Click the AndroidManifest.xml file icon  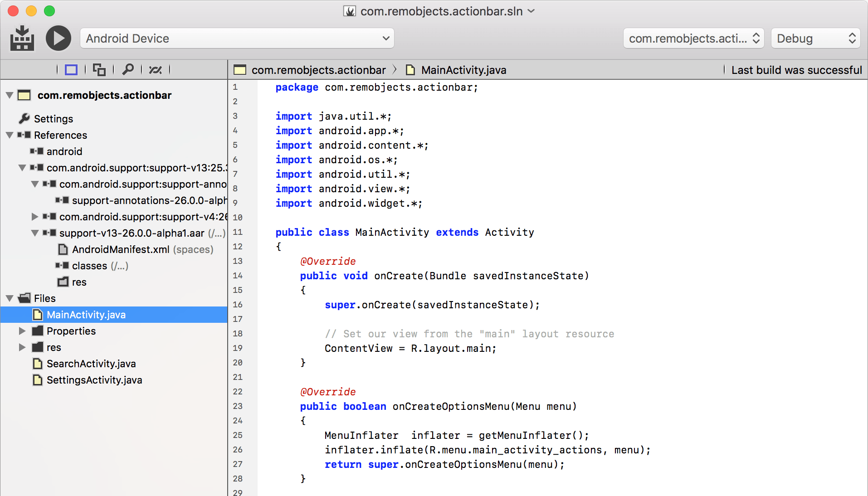(63, 249)
